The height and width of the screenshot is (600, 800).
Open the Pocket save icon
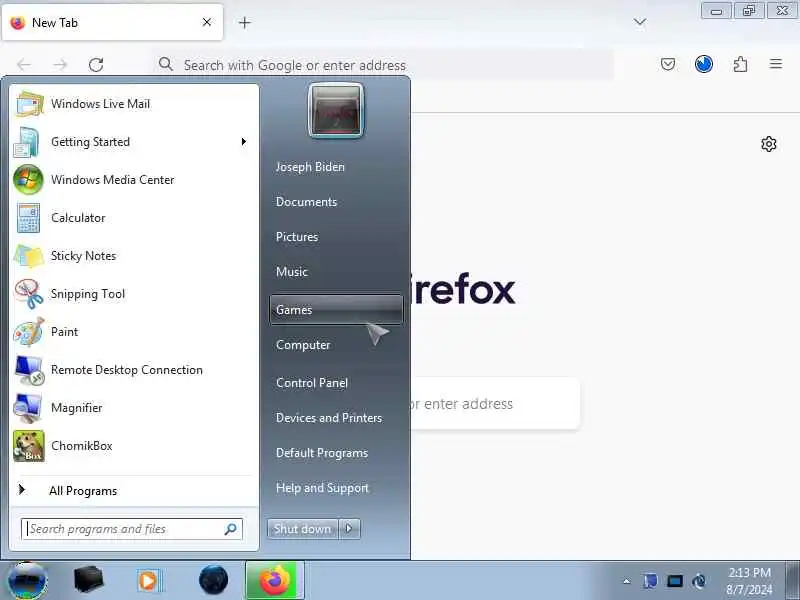[x=668, y=64]
